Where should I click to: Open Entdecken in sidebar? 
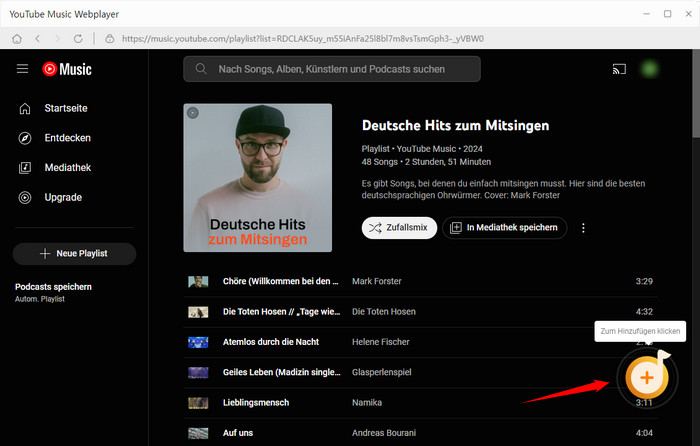(67, 138)
